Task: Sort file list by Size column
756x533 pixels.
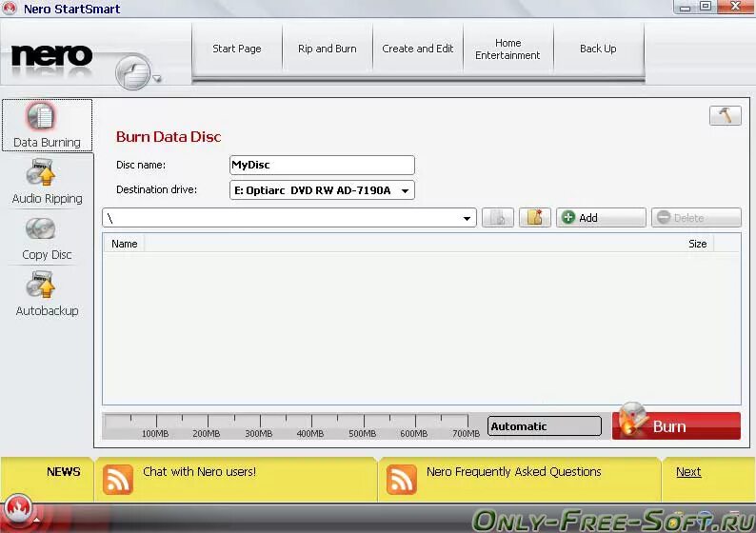Action: 697,244
